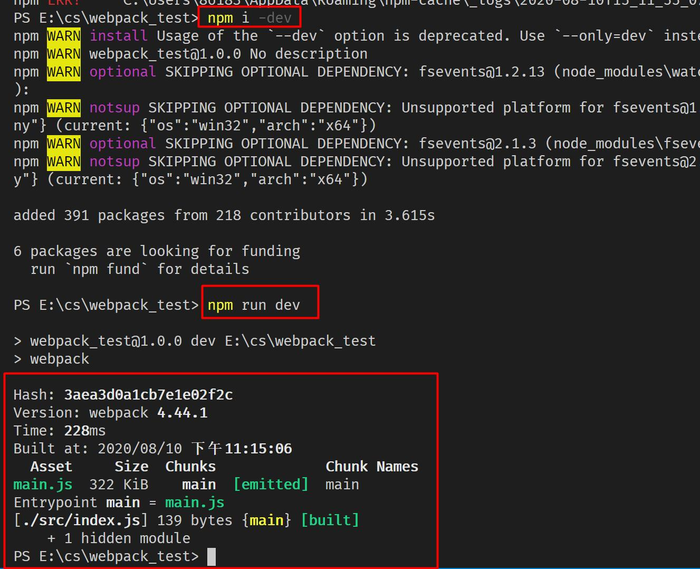The height and width of the screenshot is (569, 700).
Task: Click the 'Size' column header
Action: tap(131, 467)
